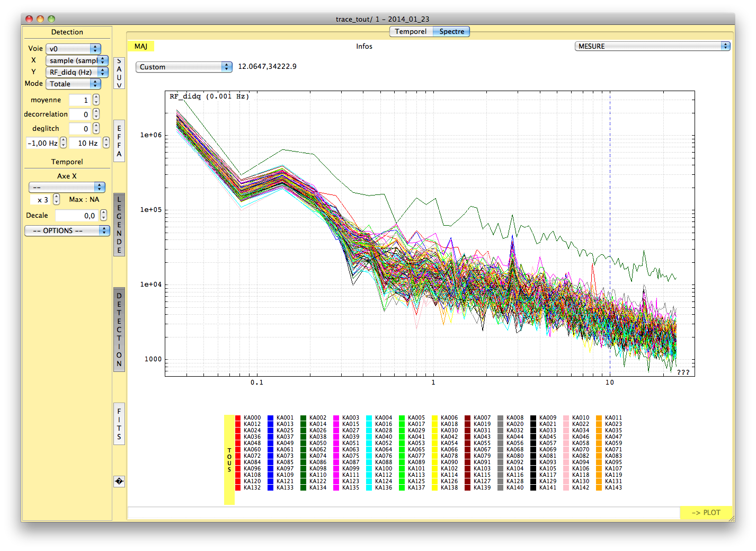The width and height of the screenshot is (756, 551).
Task: Open the Voie v0 dropdown
Action: [x=73, y=49]
